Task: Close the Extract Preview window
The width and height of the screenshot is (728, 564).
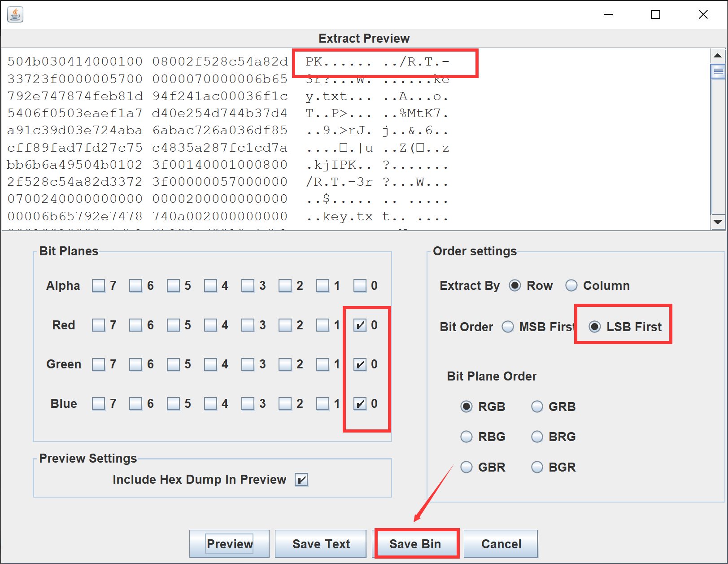Action: pos(703,14)
